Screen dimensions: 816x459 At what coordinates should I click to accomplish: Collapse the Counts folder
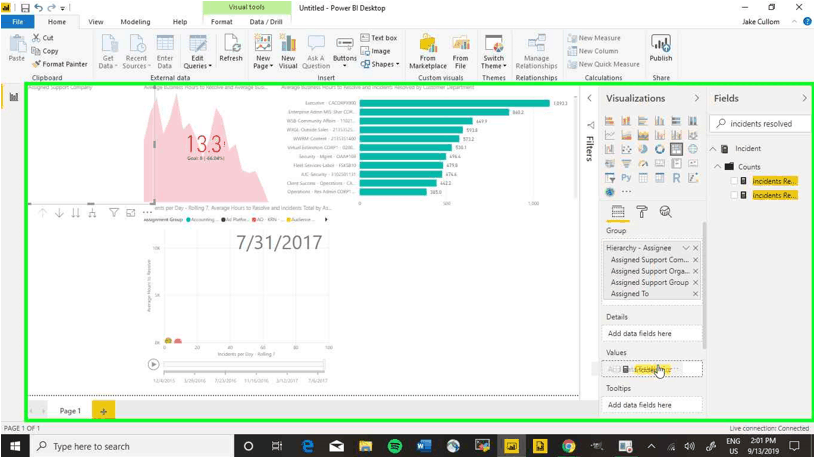click(718, 167)
